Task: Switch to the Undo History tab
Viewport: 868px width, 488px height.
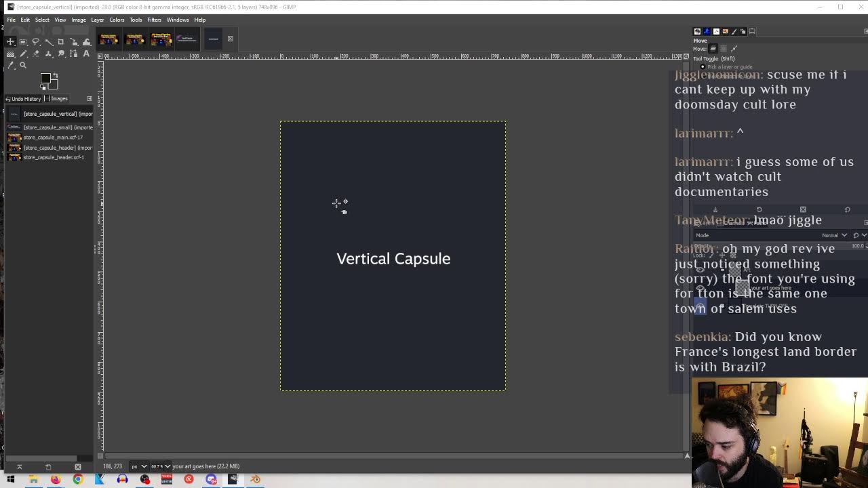Action: click(x=23, y=99)
